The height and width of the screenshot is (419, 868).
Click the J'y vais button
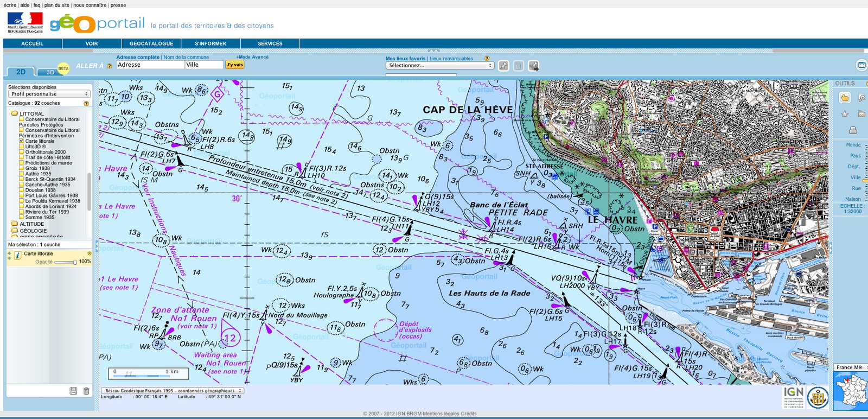pos(235,65)
